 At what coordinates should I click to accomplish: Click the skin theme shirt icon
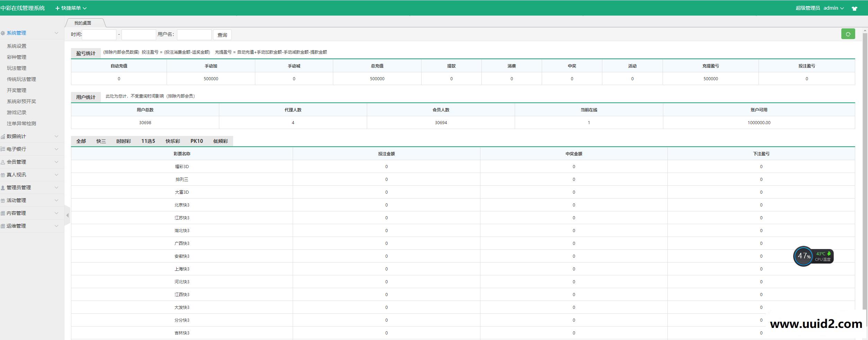(854, 9)
